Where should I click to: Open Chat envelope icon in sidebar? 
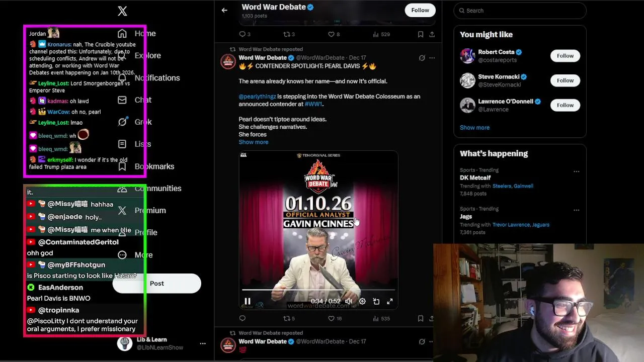pos(122,100)
